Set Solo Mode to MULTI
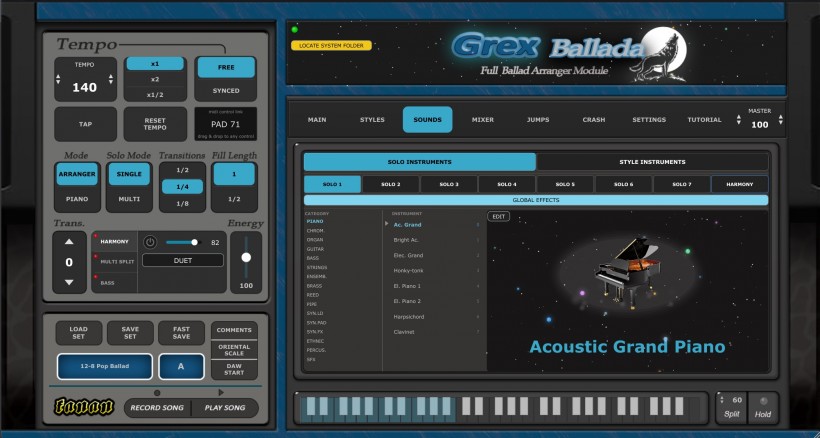 pyautogui.click(x=129, y=199)
